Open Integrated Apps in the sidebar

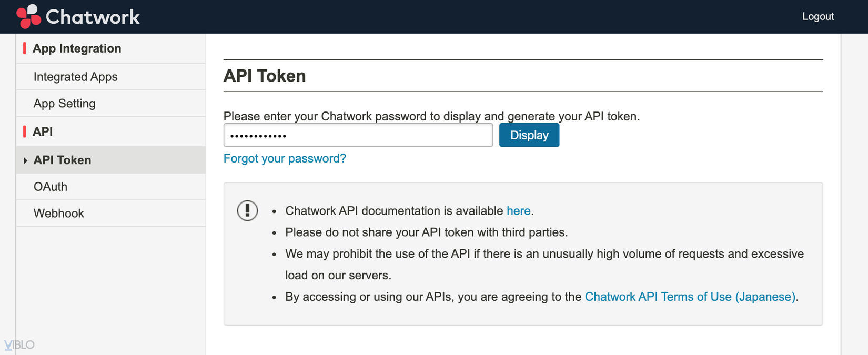coord(75,77)
